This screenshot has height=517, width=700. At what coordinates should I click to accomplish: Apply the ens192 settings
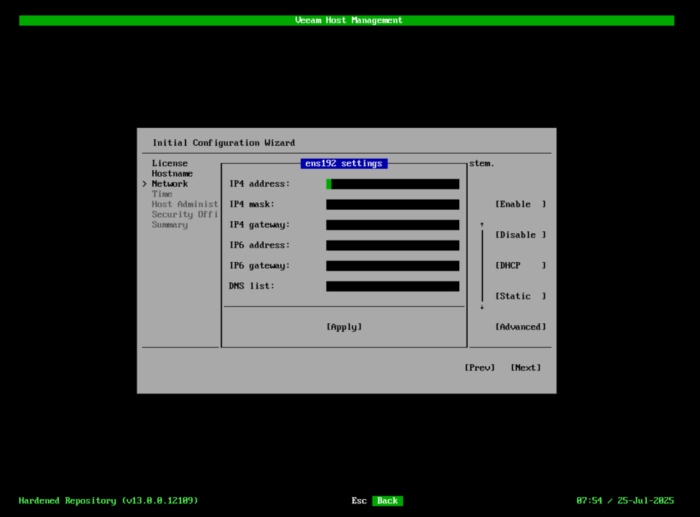pos(344,327)
